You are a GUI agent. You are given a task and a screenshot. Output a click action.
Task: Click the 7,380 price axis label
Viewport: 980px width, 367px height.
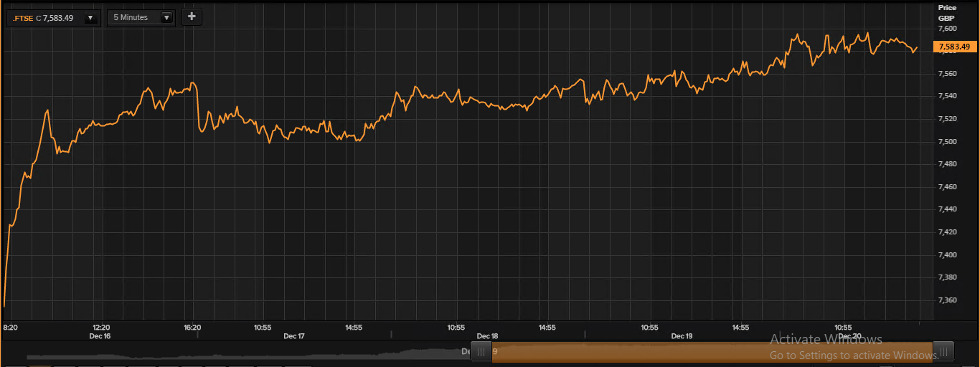947,277
